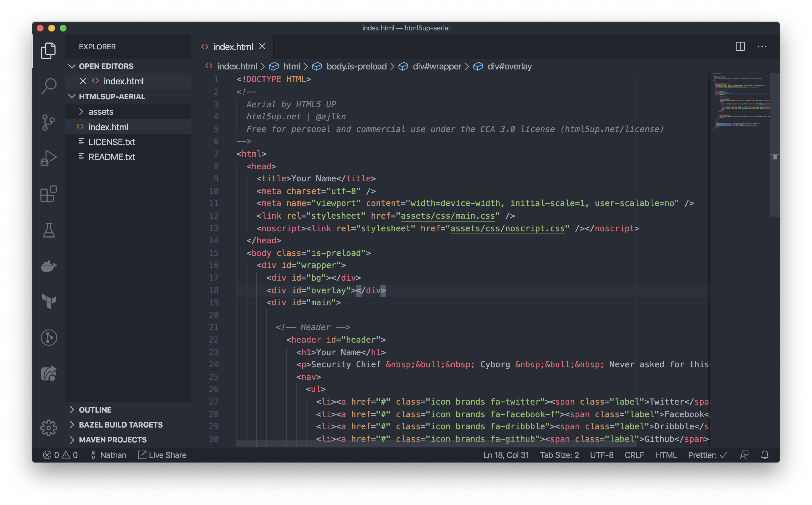This screenshot has width=812, height=505.
Task: Start a Live Share session
Action: coord(162,455)
